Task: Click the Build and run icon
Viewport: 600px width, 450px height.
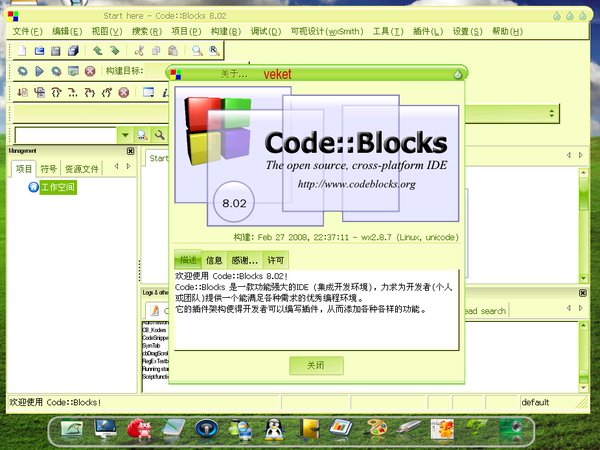Action: point(56,71)
